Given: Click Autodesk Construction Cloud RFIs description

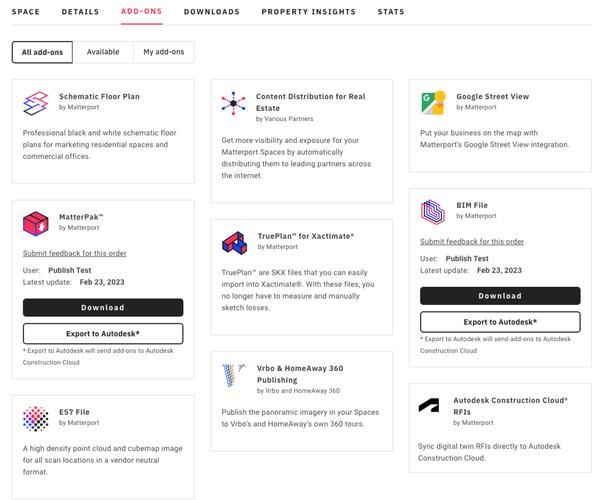Looking at the screenshot, I should [489, 452].
